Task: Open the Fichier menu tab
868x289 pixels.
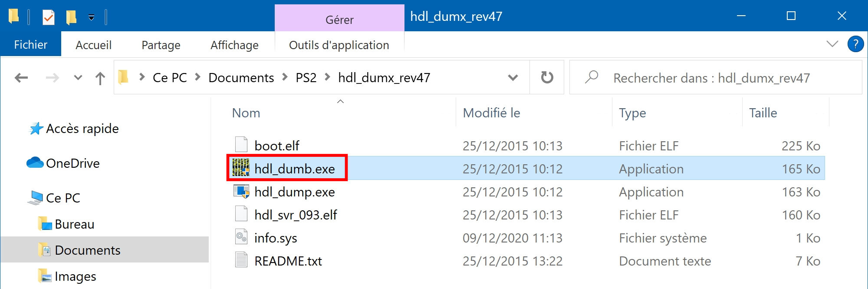Action: pos(30,44)
